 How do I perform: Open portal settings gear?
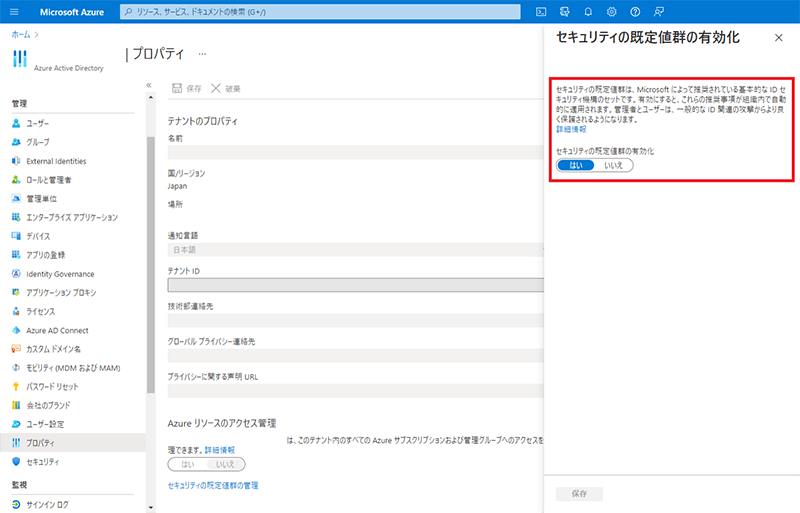611,12
